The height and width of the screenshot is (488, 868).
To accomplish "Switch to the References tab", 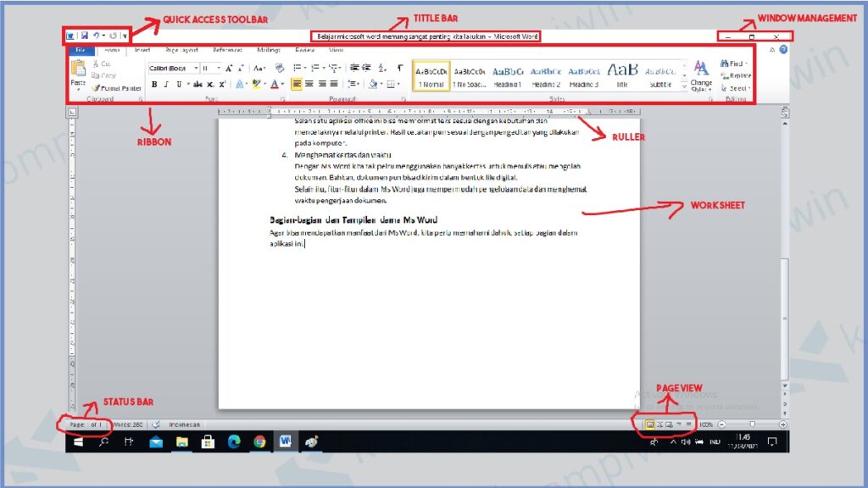I will (x=227, y=50).
